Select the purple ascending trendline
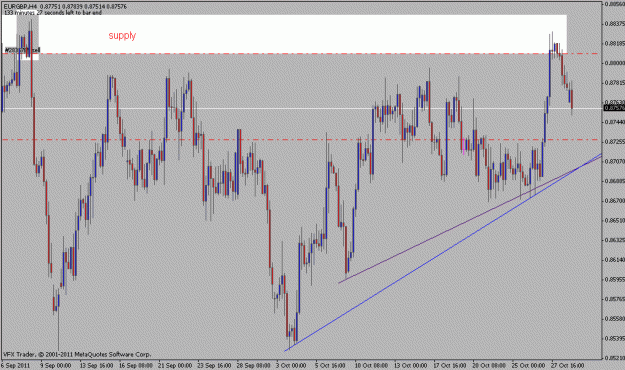 click(x=470, y=220)
